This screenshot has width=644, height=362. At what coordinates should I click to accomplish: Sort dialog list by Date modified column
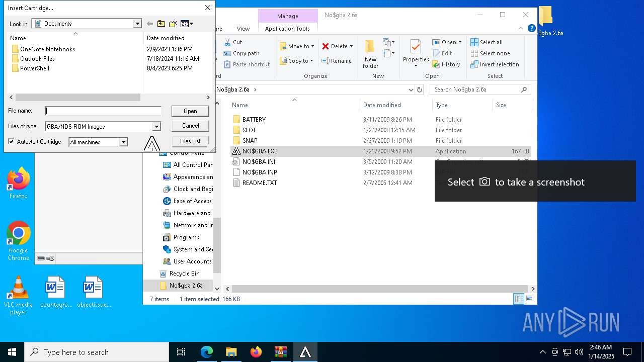(x=166, y=38)
